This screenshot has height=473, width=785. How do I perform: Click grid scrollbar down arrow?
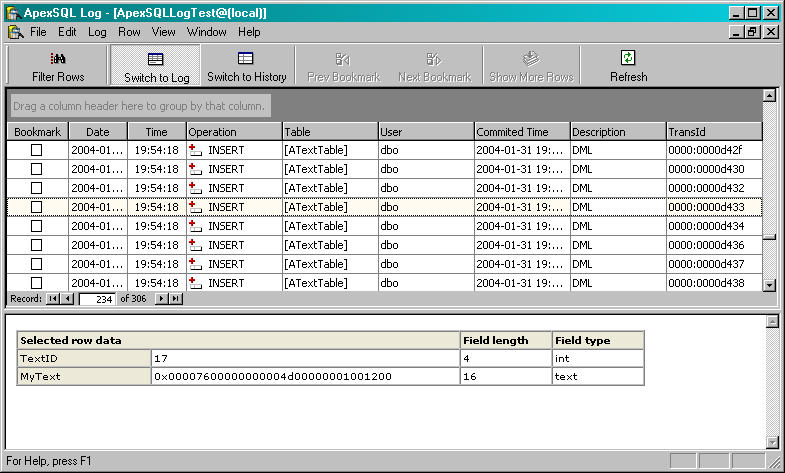[x=769, y=285]
